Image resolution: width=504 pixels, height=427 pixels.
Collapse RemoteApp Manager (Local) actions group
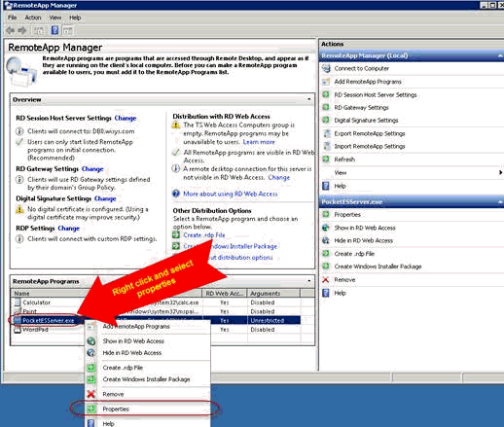pyautogui.click(x=500, y=55)
